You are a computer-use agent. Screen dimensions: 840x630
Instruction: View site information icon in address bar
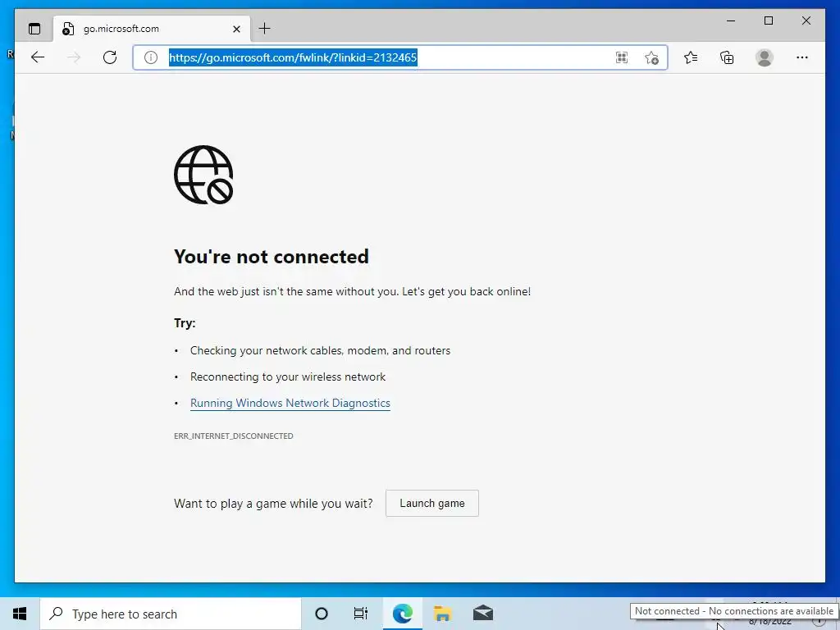pos(151,57)
